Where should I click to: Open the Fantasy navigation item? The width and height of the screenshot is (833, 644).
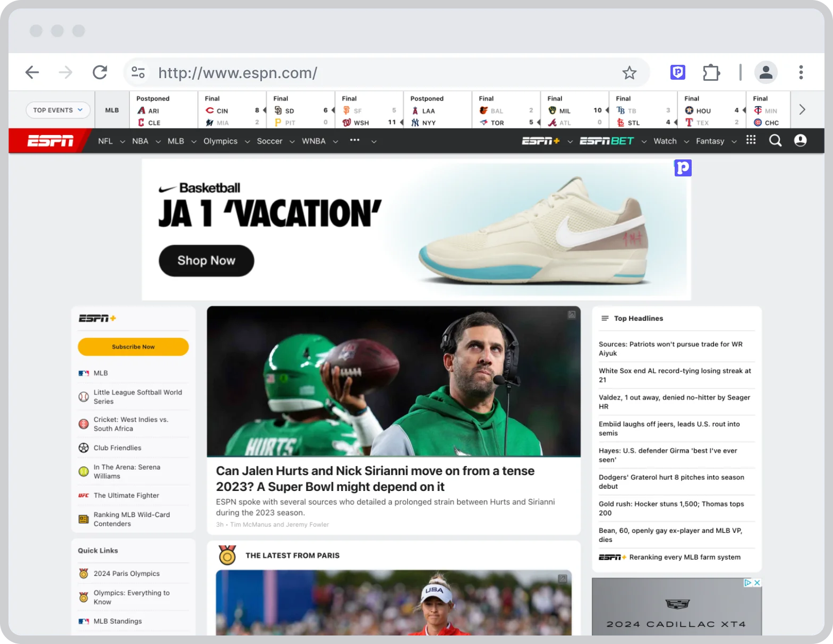pyautogui.click(x=710, y=141)
